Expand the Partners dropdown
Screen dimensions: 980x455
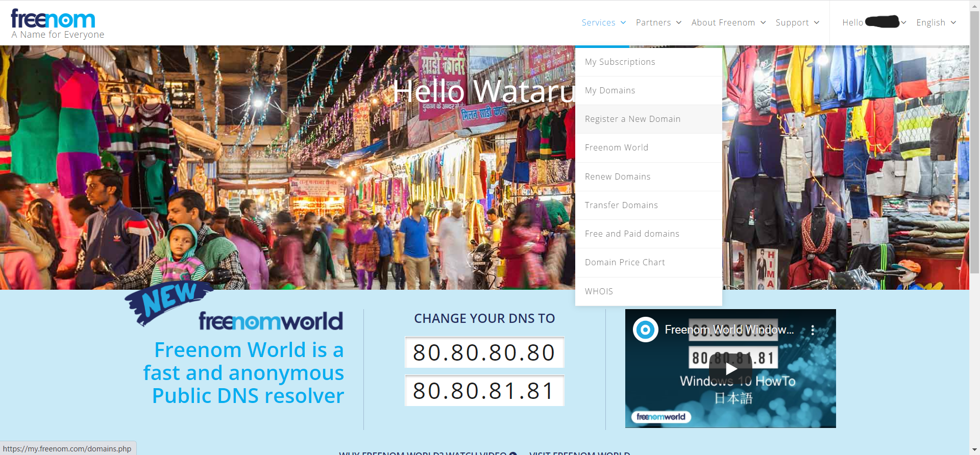tap(658, 22)
